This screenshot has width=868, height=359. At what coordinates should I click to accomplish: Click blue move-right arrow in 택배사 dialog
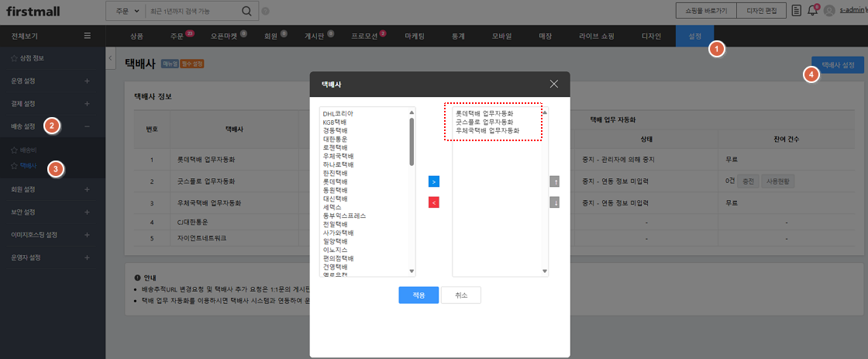coord(433,181)
